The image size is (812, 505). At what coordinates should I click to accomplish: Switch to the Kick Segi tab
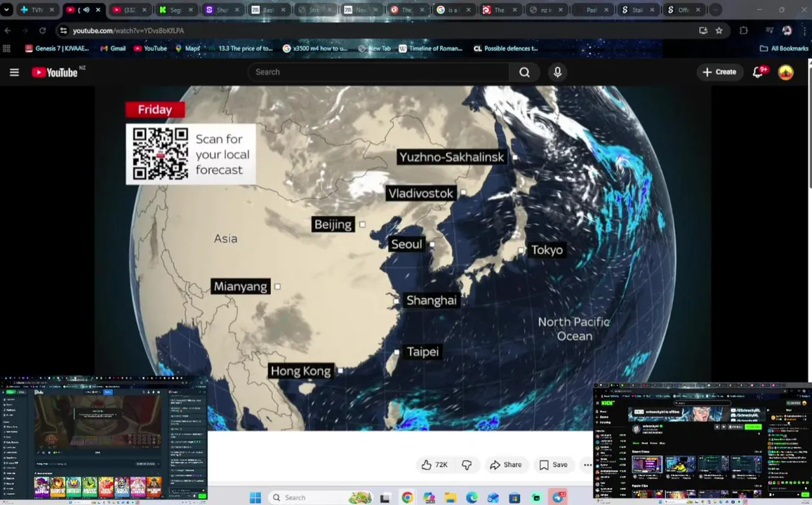click(x=176, y=10)
